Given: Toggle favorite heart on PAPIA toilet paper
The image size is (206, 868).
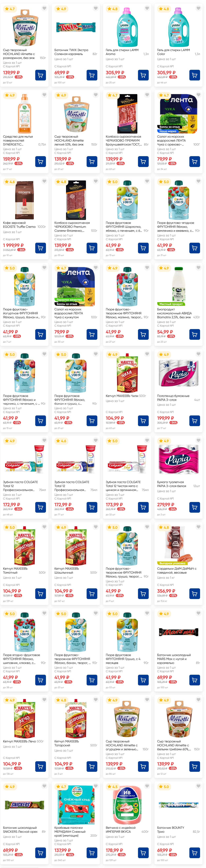Looking at the screenshot, I should pyautogui.click(x=198, y=440).
